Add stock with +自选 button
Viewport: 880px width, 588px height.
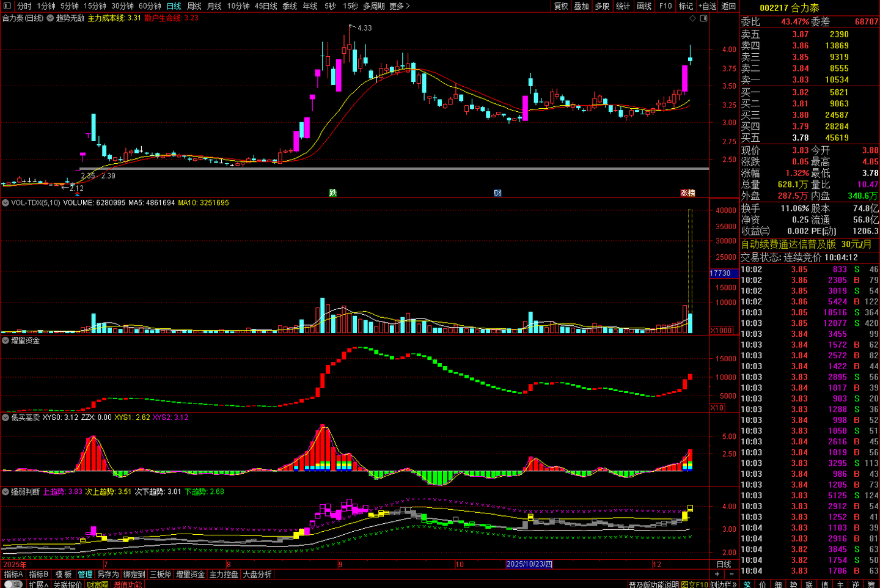point(708,6)
